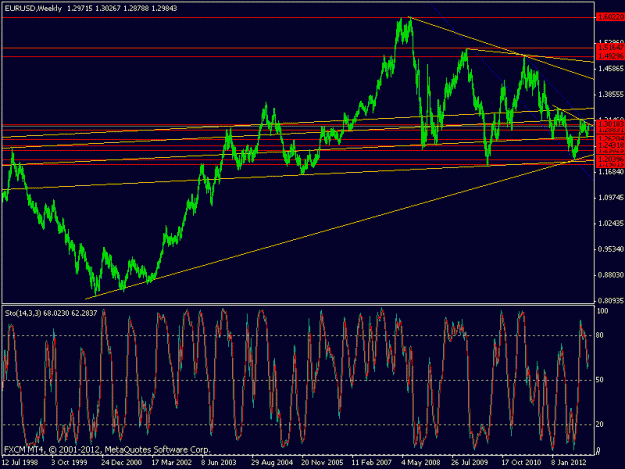The height and width of the screenshot is (469, 625).
Task: Click the 0.80935 price scale value
Action: pos(611,300)
